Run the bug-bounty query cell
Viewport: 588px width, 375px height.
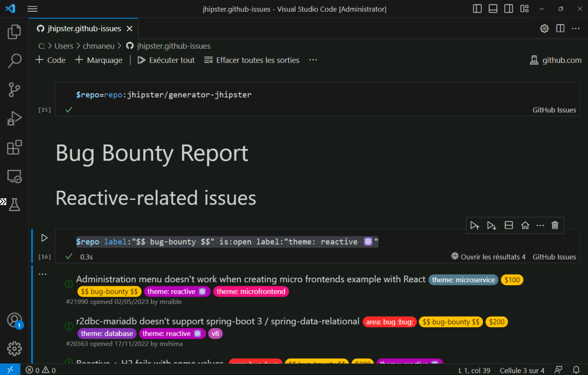tap(44, 238)
